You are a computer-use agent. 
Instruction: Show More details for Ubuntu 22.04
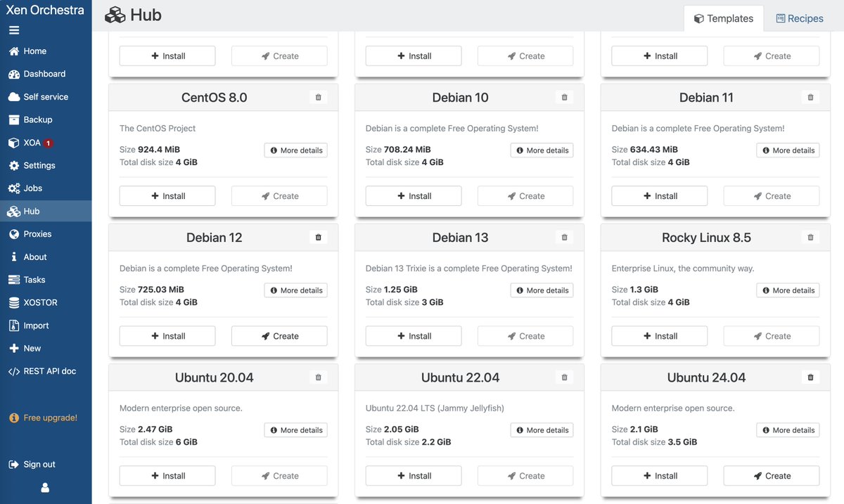tap(542, 430)
